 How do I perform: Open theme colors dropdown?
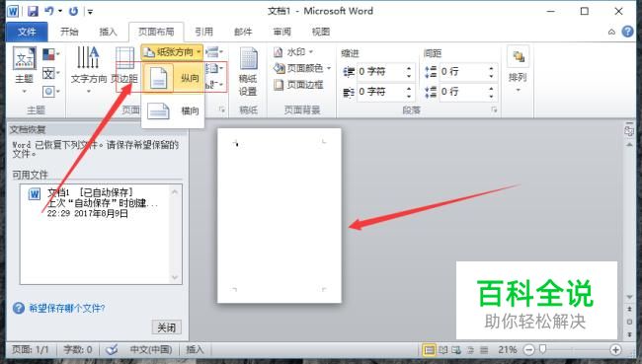(x=51, y=54)
